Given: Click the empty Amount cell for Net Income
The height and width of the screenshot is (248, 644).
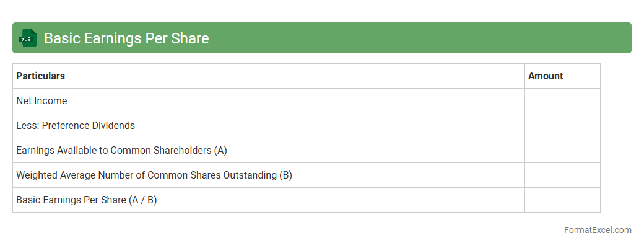Looking at the screenshot, I should [562, 101].
